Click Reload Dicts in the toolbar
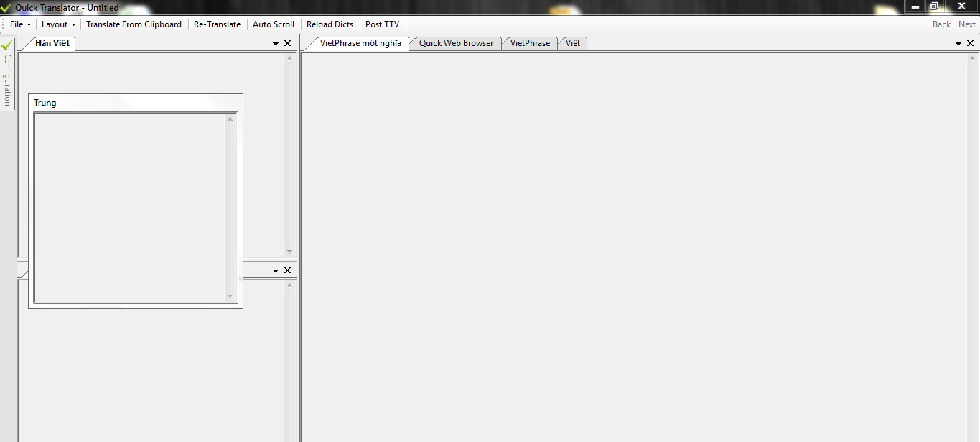980x442 pixels. [x=330, y=24]
